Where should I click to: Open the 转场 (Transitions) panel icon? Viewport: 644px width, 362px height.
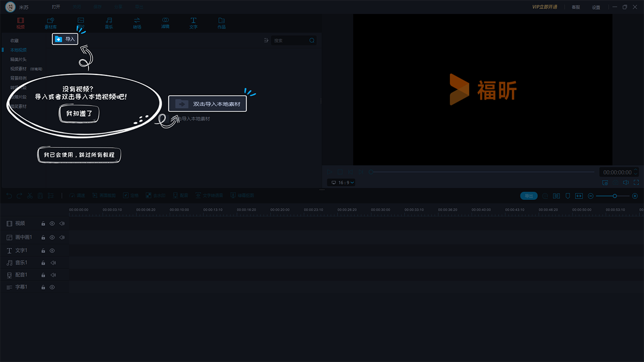click(137, 23)
